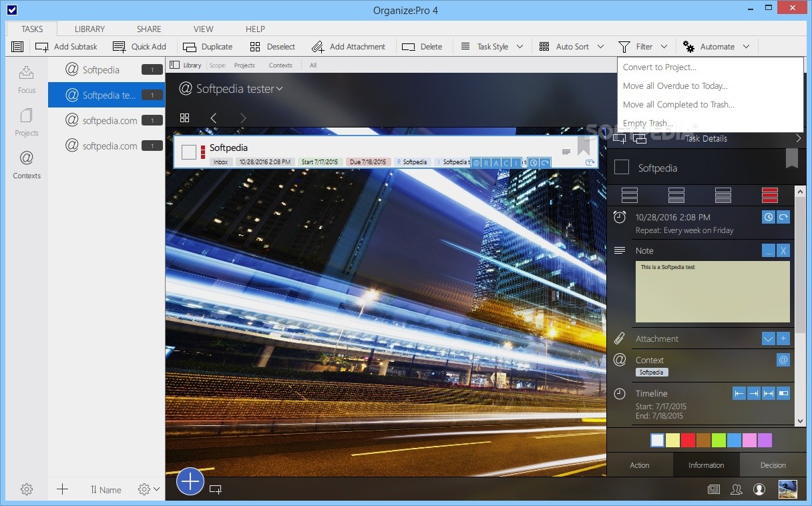Click the Add Attachment paperclip icon
The height and width of the screenshot is (506, 812).
coord(317,47)
